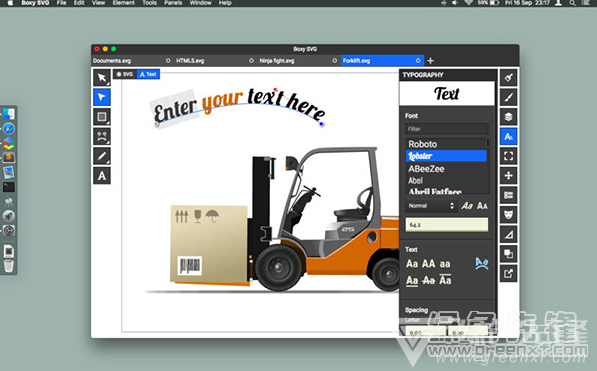This screenshot has width=597, height=371.
Task: Click the font Filter field
Action: click(447, 129)
